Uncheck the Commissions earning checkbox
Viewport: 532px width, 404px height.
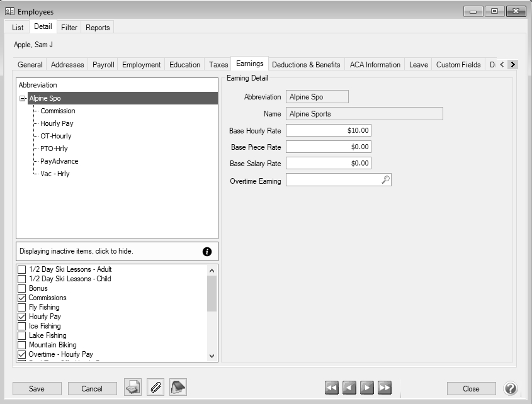(x=22, y=298)
